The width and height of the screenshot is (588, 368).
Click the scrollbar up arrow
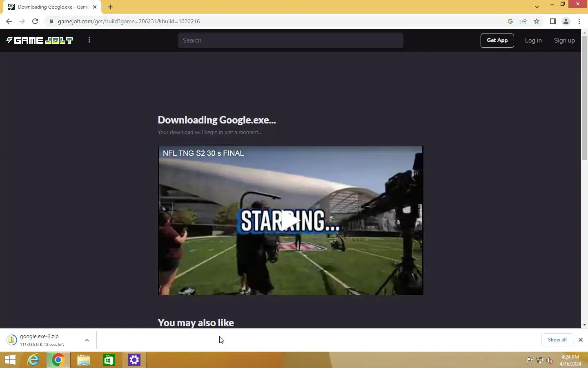point(584,32)
